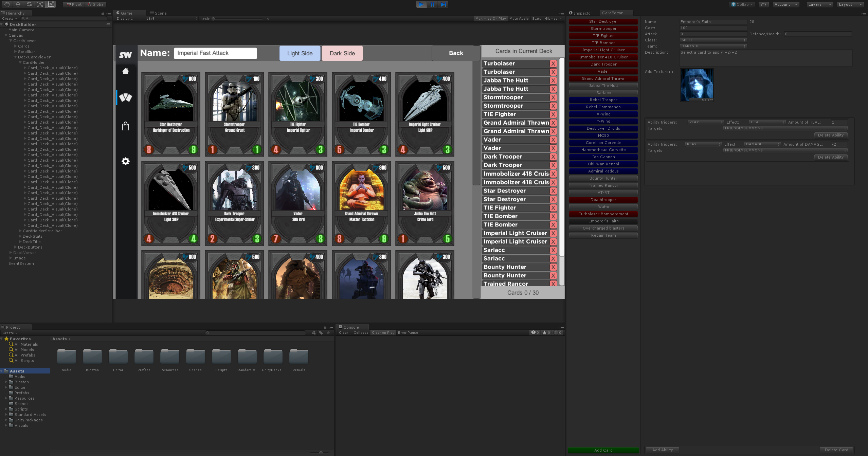
Task: Click the deck Name input field
Action: (215, 53)
